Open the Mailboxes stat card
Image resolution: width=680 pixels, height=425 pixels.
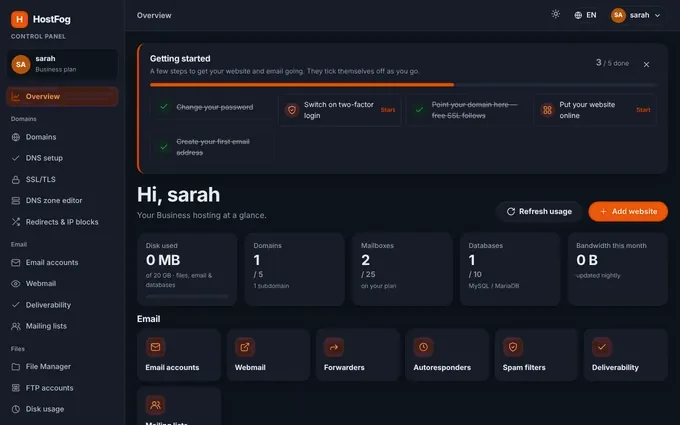pos(402,269)
